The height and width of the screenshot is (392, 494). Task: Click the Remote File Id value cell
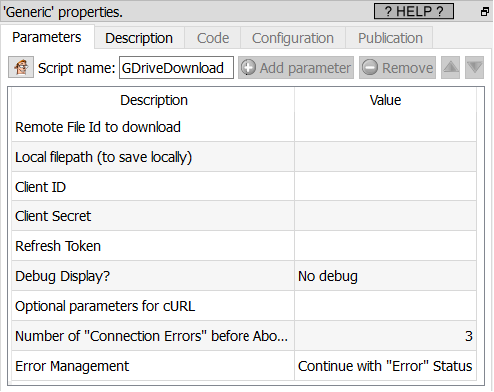coord(385,127)
